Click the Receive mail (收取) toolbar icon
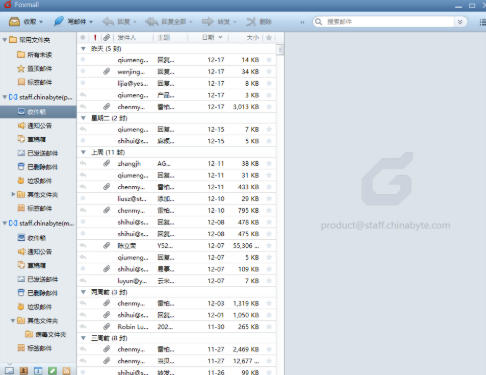 [14, 22]
